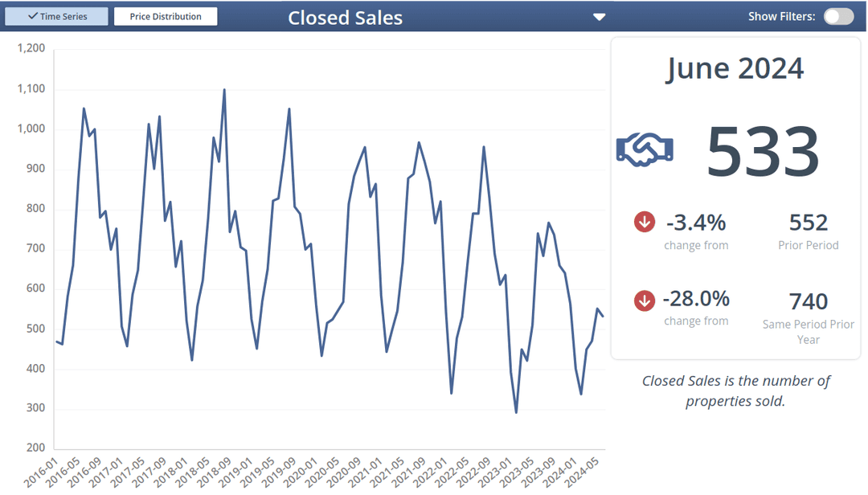Select the -28.0% change indicator
Image resolution: width=868 pixels, height=495 pixels.
click(x=696, y=301)
